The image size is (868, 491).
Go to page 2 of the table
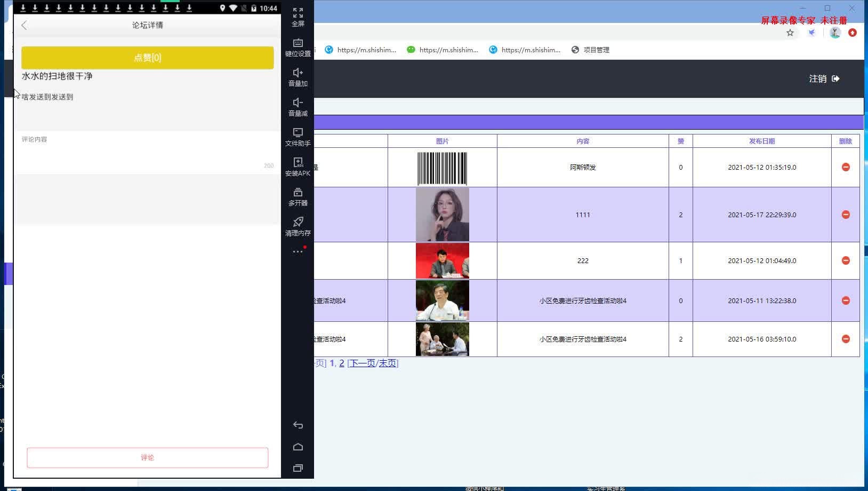pyautogui.click(x=342, y=363)
